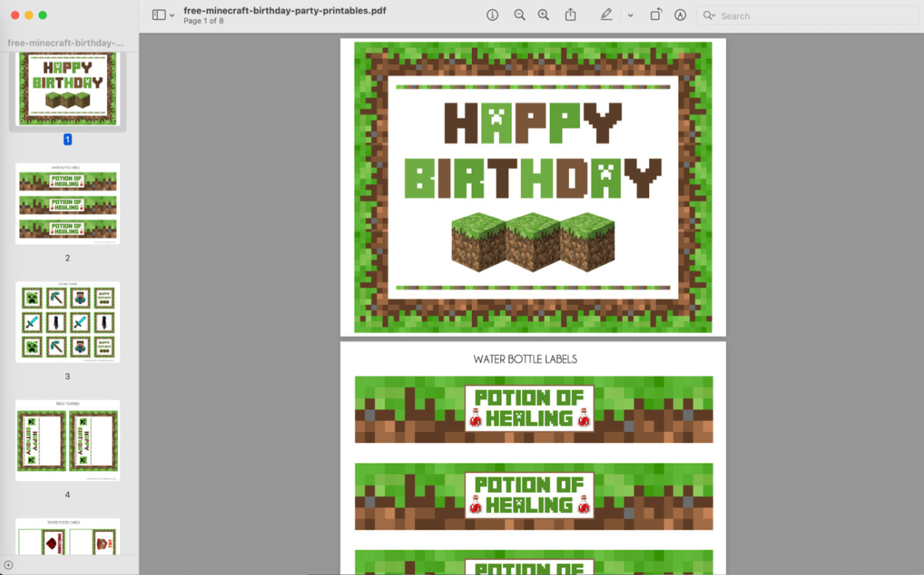Select the page 2 water bottle labels thumbnail
Image resolution: width=924 pixels, height=575 pixels.
coord(68,203)
